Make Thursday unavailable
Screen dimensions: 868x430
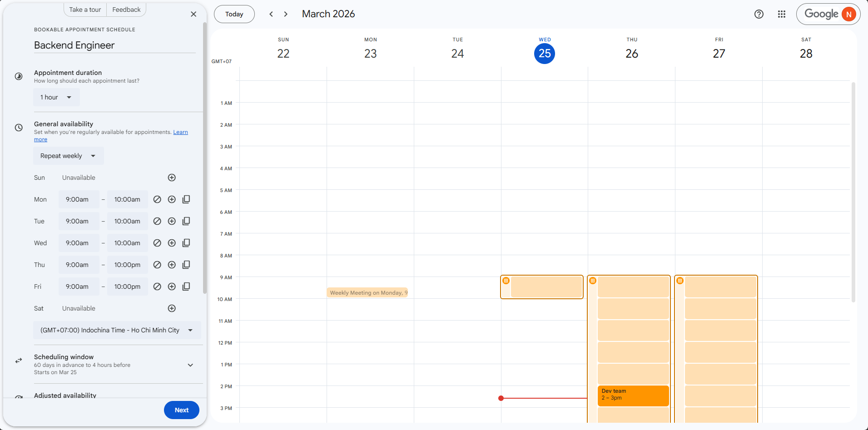(157, 265)
